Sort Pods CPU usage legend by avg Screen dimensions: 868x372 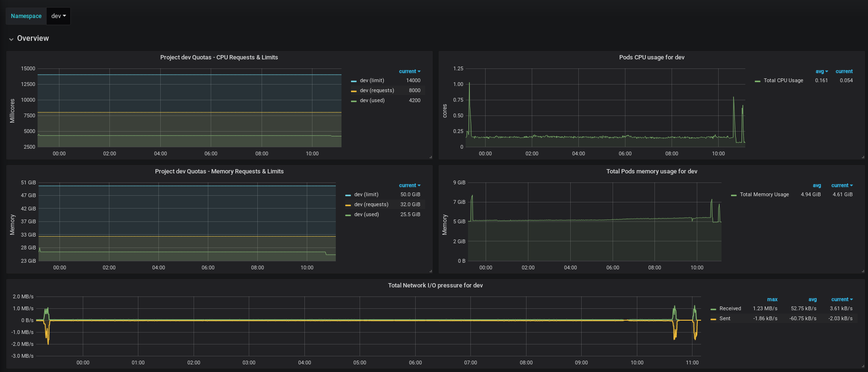(x=821, y=71)
